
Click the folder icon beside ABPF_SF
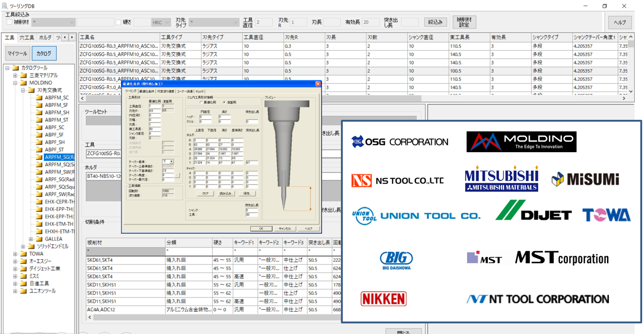coord(39,135)
